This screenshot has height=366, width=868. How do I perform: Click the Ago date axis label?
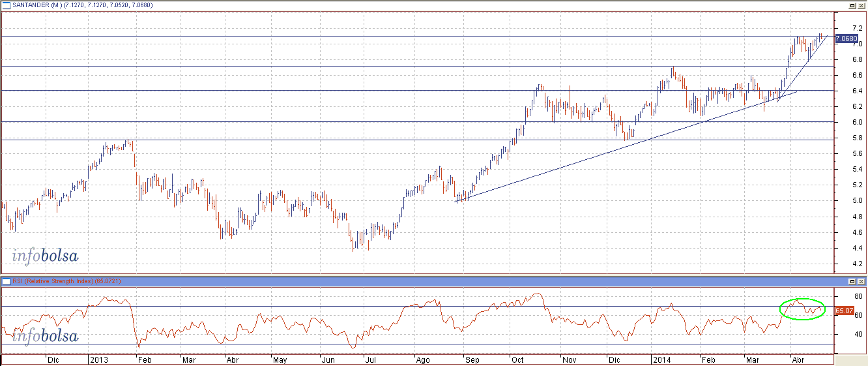coord(422,359)
